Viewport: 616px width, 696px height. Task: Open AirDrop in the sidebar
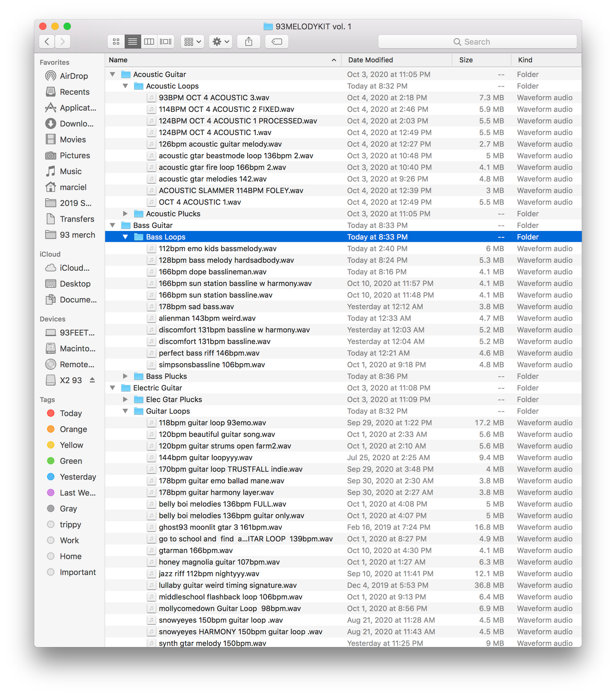tap(73, 76)
